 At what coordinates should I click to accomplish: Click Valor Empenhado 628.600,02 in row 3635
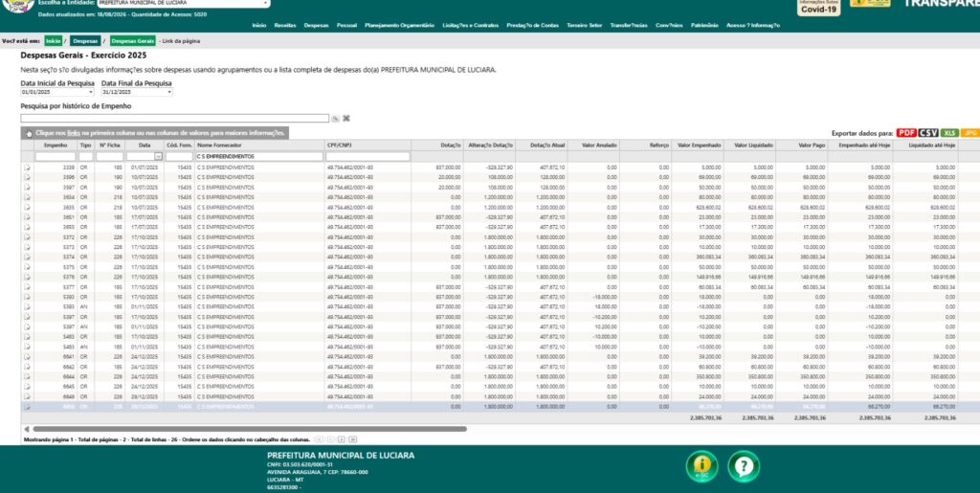(708, 208)
